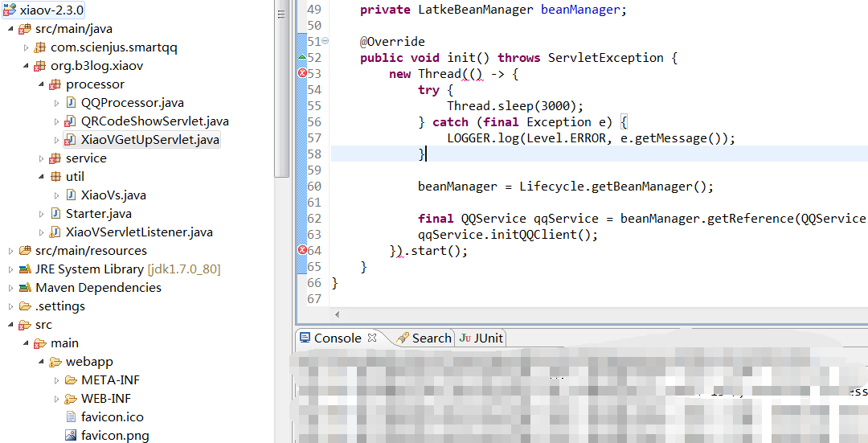Open the JUnit tab
This screenshot has height=443, width=868.
(481, 338)
